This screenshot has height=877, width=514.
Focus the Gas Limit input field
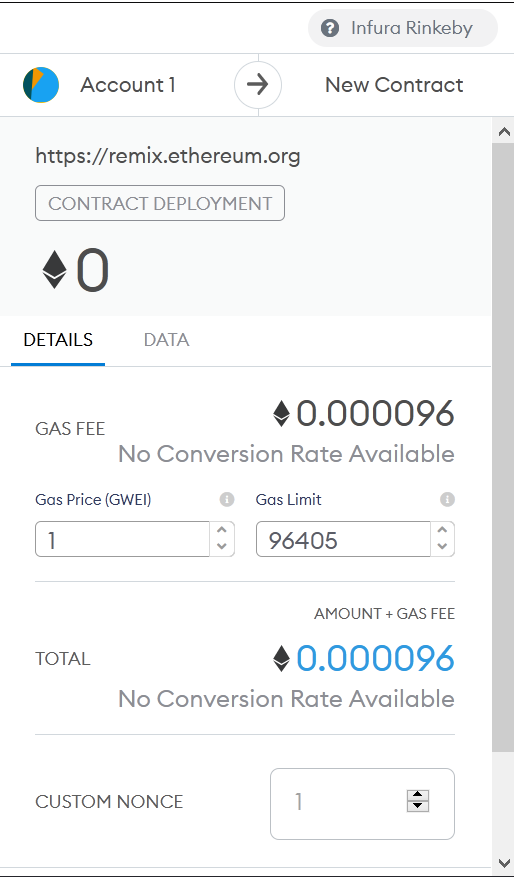coord(343,539)
